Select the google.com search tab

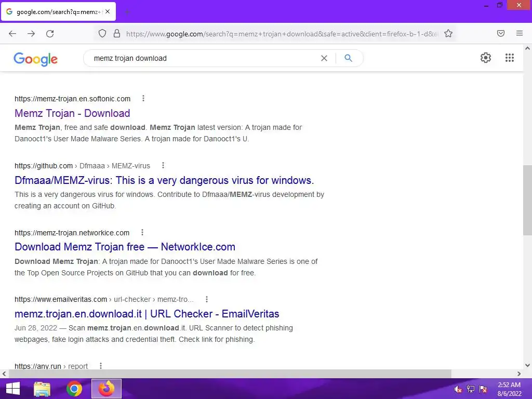58,11
